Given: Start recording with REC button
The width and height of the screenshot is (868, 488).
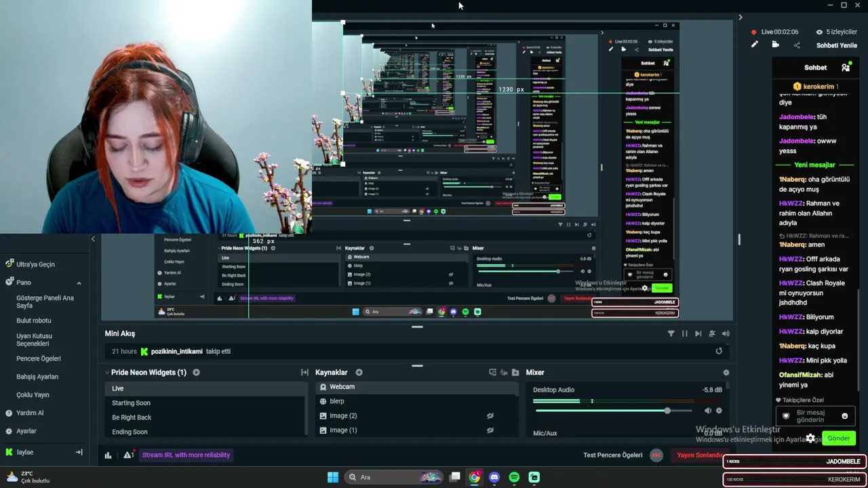Looking at the screenshot, I should 656,455.
